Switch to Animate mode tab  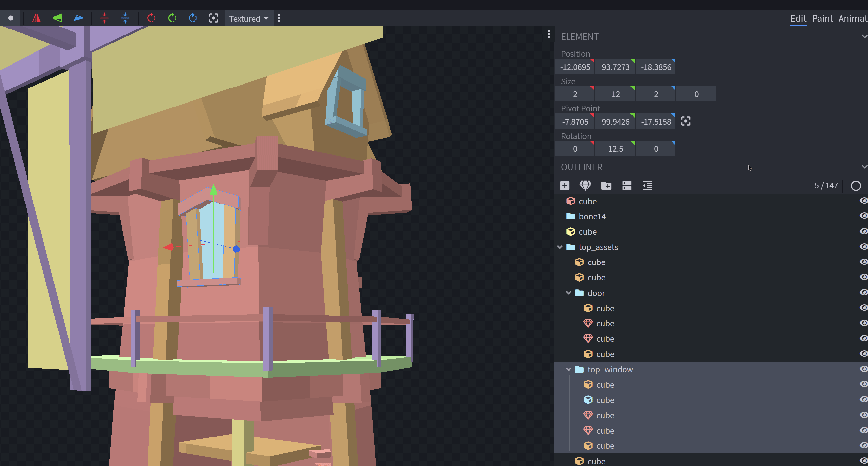(x=853, y=18)
